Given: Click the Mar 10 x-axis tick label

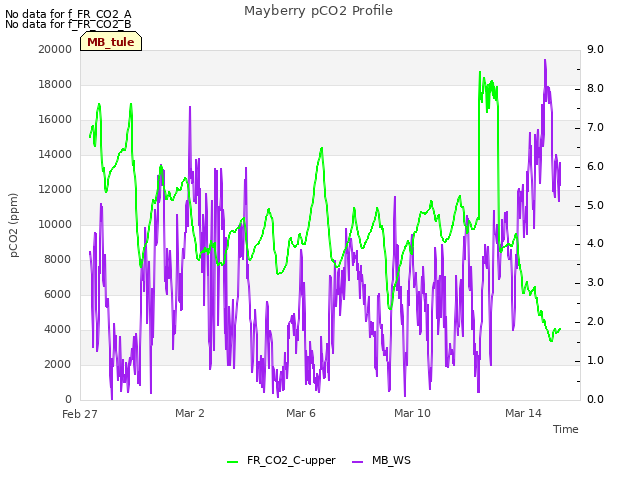Looking at the screenshot, I should pyautogui.click(x=412, y=413).
